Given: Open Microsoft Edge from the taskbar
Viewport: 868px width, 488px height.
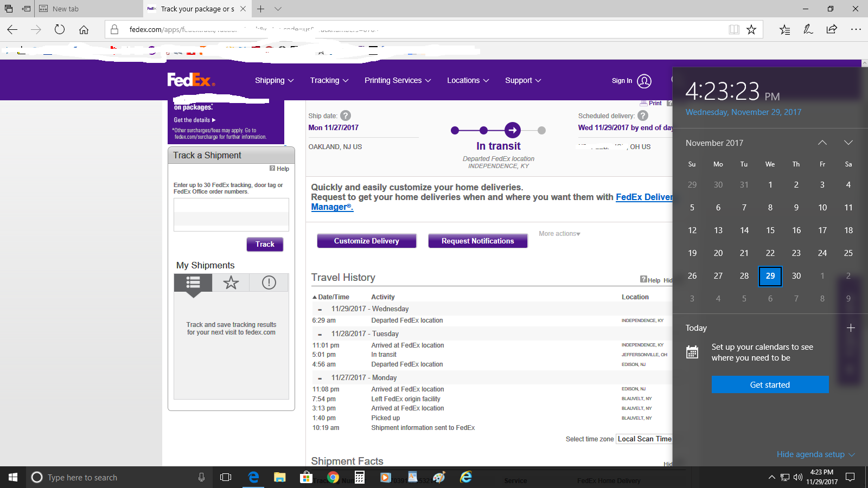Looking at the screenshot, I should (253, 477).
